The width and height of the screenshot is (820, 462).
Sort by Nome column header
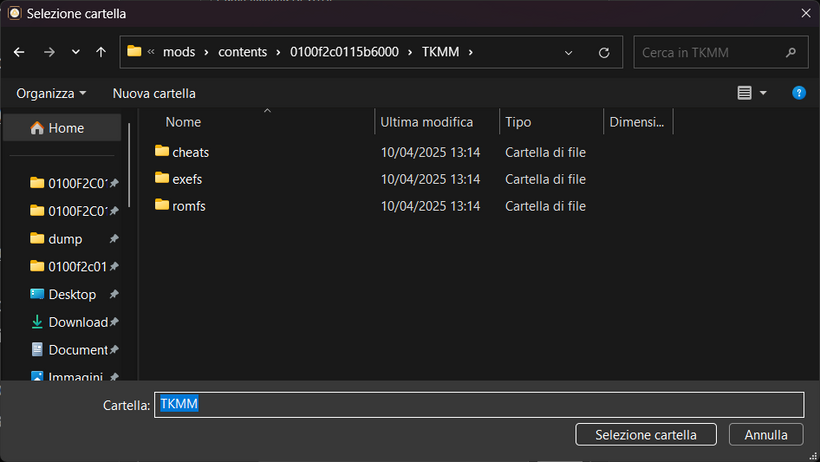(183, 122)
